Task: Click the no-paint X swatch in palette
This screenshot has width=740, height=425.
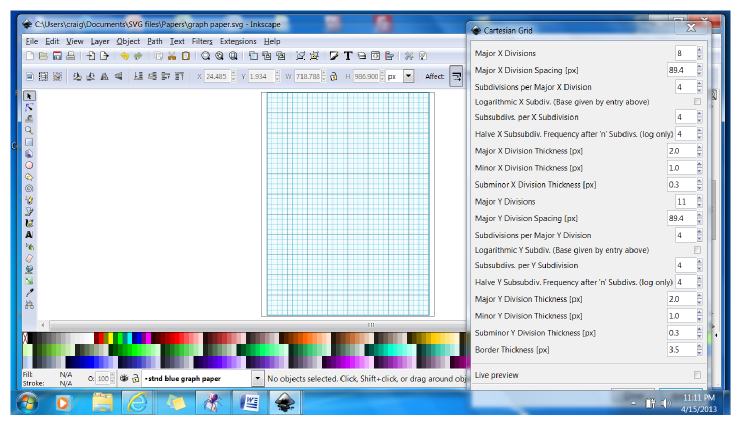Action: click(x=25, y=338)
